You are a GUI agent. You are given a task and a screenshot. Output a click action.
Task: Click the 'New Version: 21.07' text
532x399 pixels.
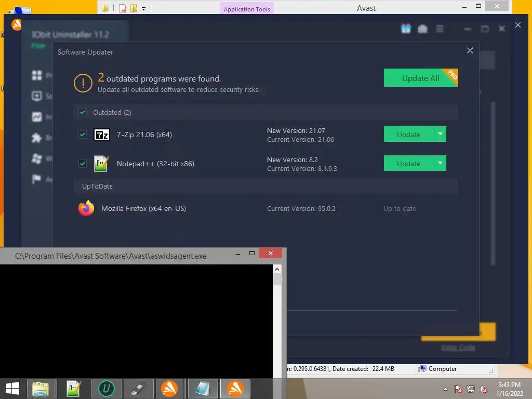[296, 130]
